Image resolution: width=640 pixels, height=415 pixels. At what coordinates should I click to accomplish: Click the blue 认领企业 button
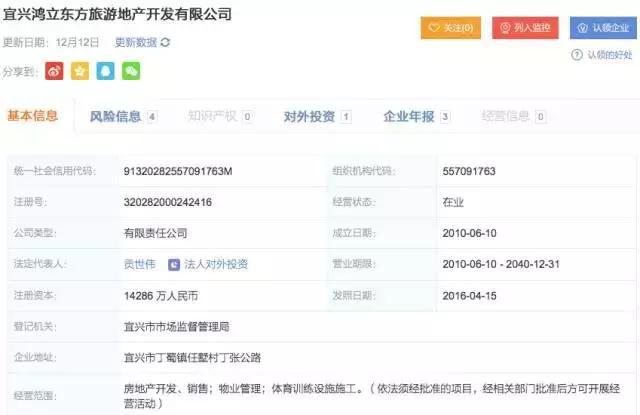pos(603,28)
